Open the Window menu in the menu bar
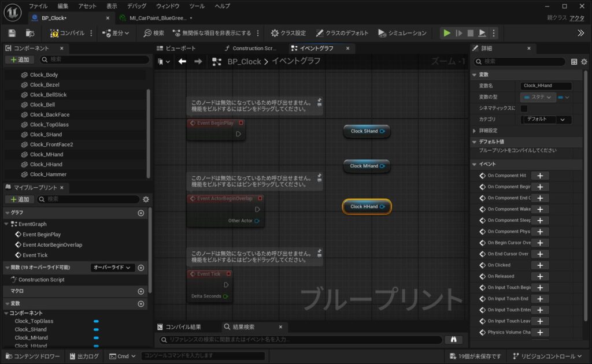Image resolution: width=592 pixels, height=364 pixels. tap(168, 6)
